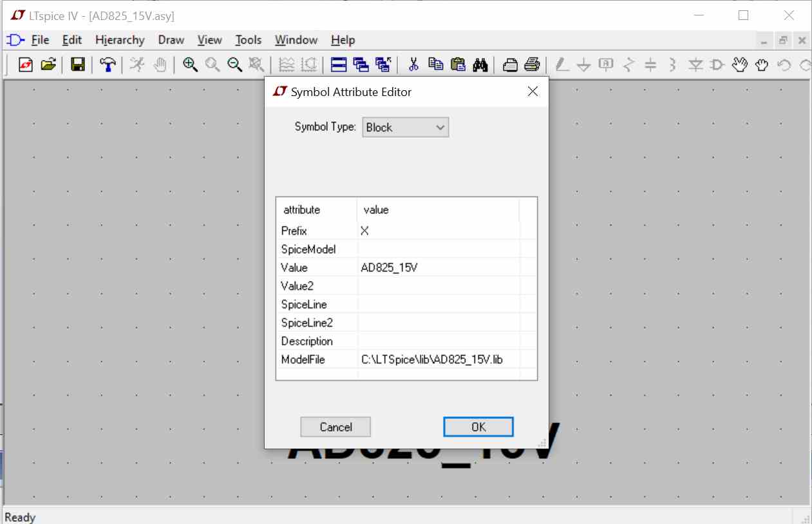Image resolution: width=812 pixels, height=524 pixels.
Task: Minimize the inner document window
Action: click(764, 40)
